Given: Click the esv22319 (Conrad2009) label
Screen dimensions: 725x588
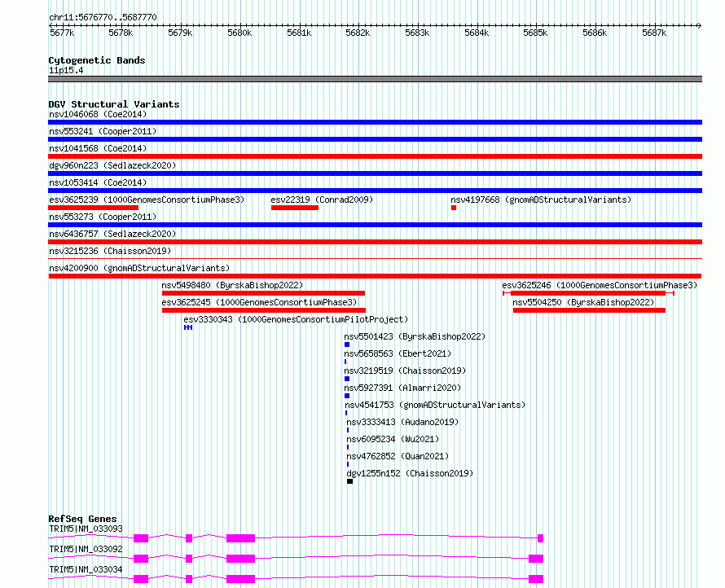Looking at the screenshot, I should (x=322, y=200).
